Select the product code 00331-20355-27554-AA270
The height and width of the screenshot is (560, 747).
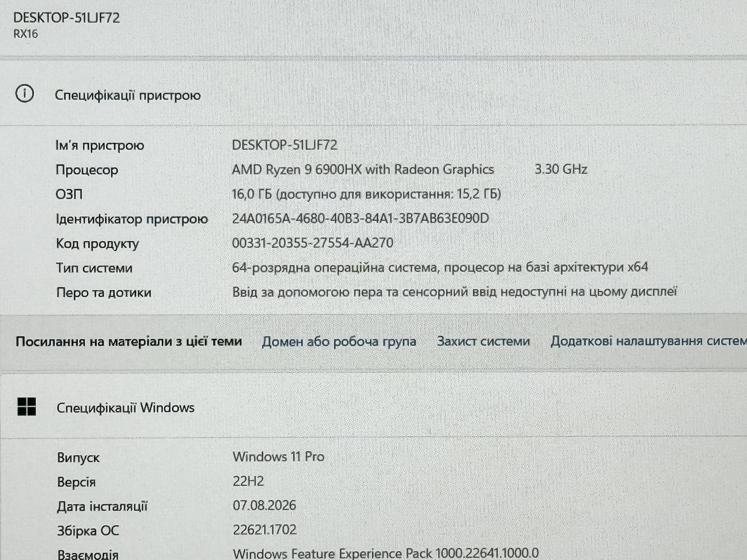[312, 243]
